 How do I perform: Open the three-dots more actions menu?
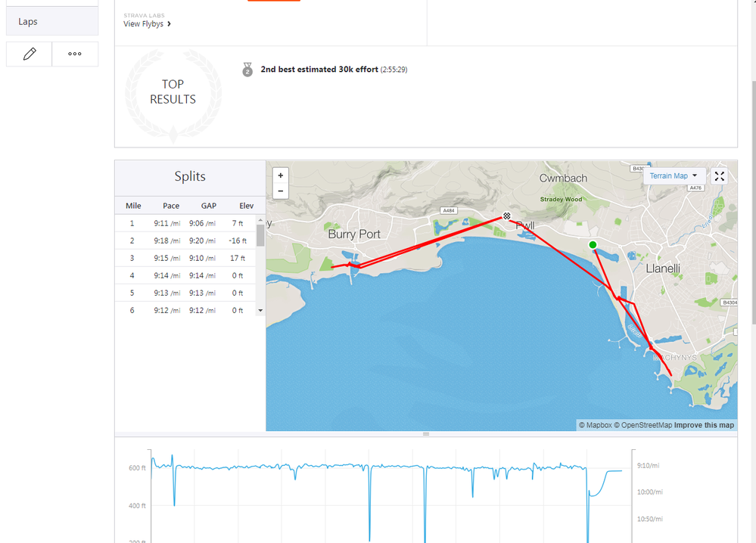click(x=75, y=54)
